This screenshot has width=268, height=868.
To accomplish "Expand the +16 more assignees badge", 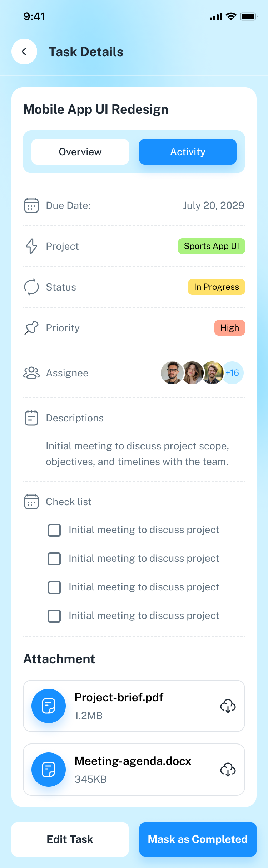I will 233,373.
